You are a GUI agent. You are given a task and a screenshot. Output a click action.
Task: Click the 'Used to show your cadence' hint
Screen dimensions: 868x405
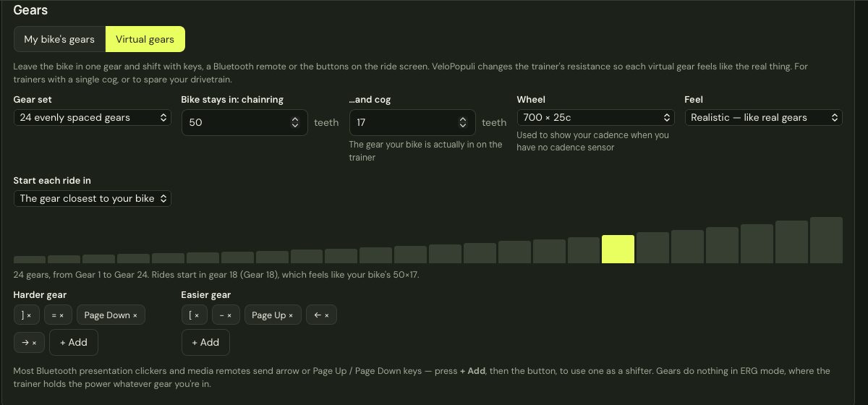click(x=593, y=141)
